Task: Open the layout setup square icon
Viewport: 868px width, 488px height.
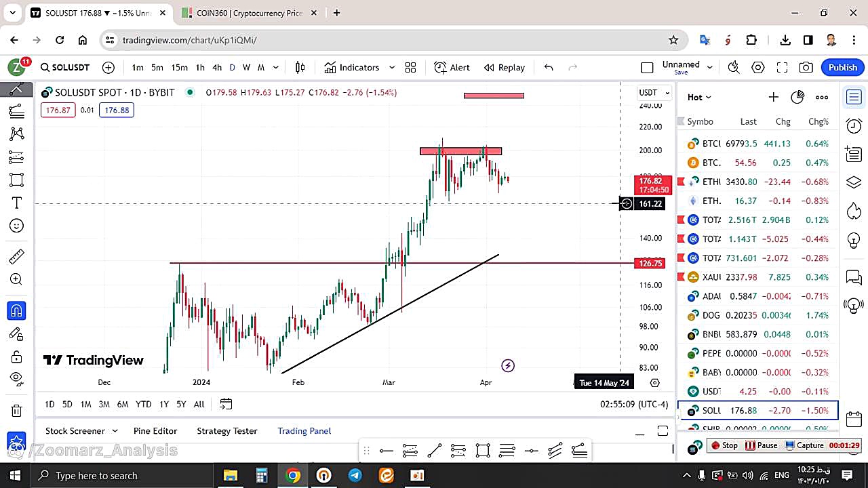Action: (x=647, y=67)
